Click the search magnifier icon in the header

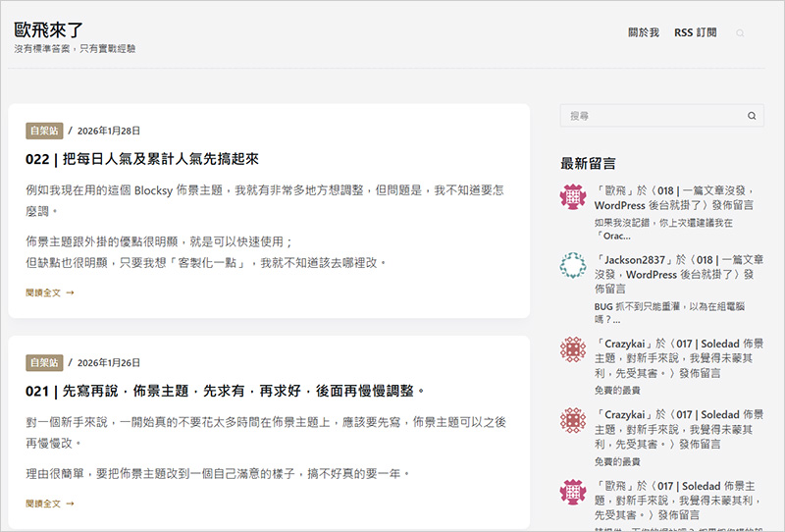(741, 33)
